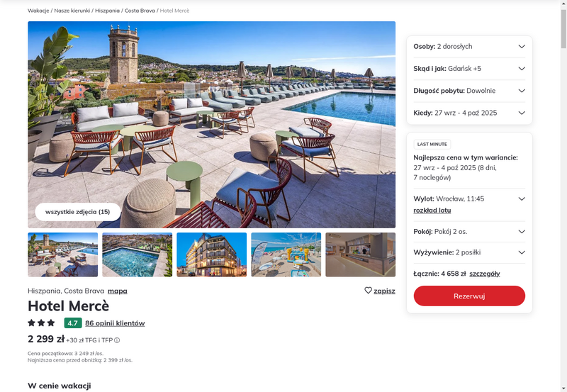The height and width of the screenshot is (392, 567).
Task: Open the rozkład lotu link
Action: tap(432, 211)
